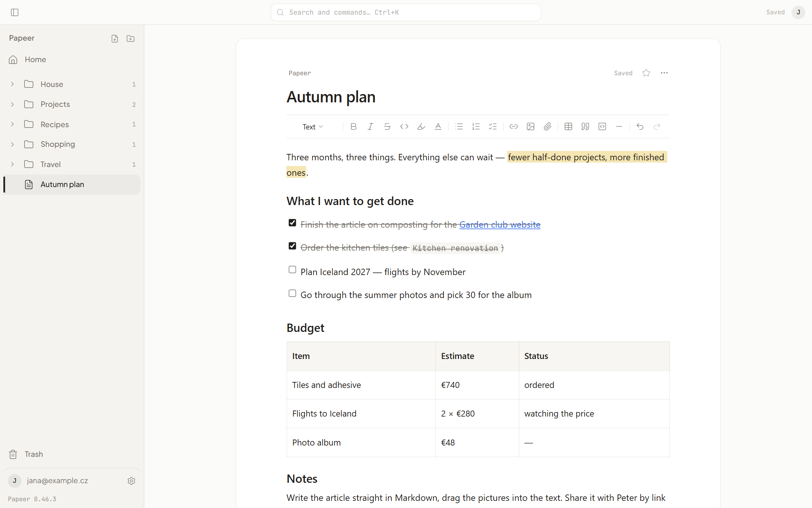Click the Recipes folder name

[55, 125]
